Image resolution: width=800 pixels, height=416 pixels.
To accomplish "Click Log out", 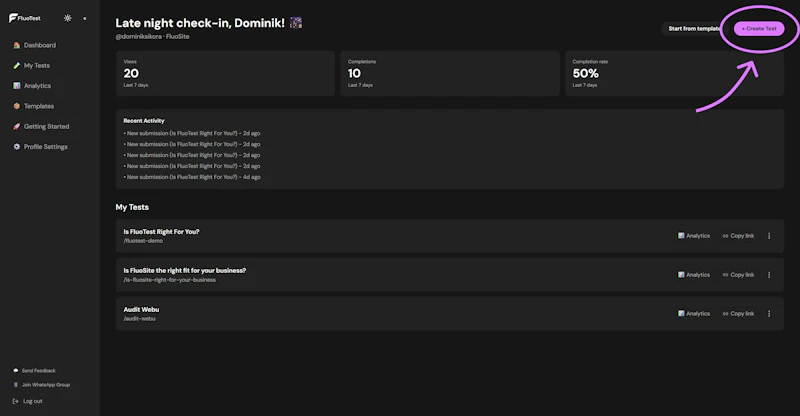I will 28,401.
